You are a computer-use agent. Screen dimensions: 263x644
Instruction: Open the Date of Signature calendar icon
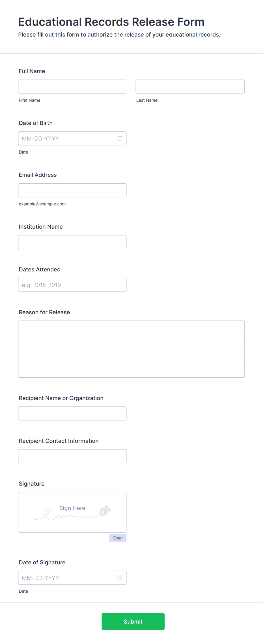120,578
